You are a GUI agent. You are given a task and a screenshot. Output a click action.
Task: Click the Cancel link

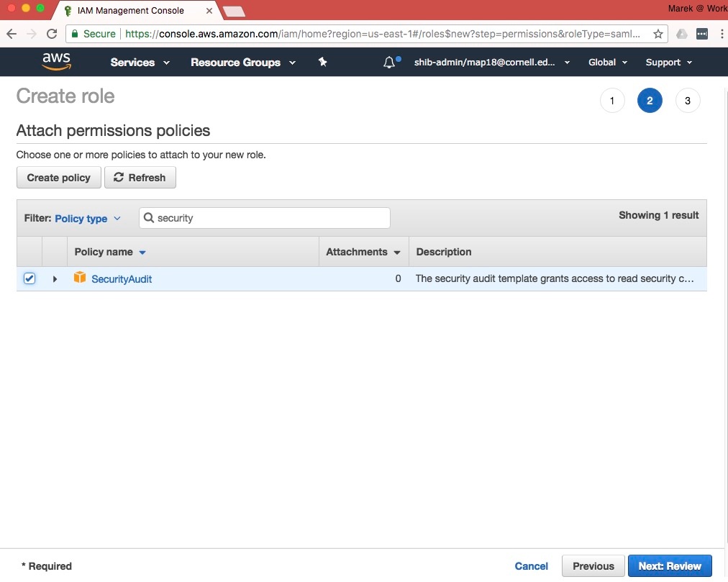click(531, 565)
